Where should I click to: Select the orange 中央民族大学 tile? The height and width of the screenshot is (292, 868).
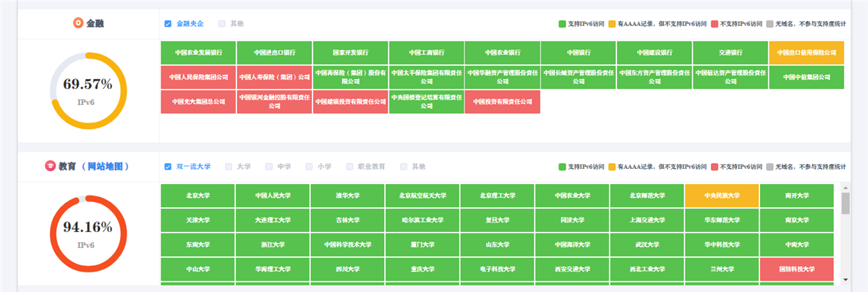[721, 195]
